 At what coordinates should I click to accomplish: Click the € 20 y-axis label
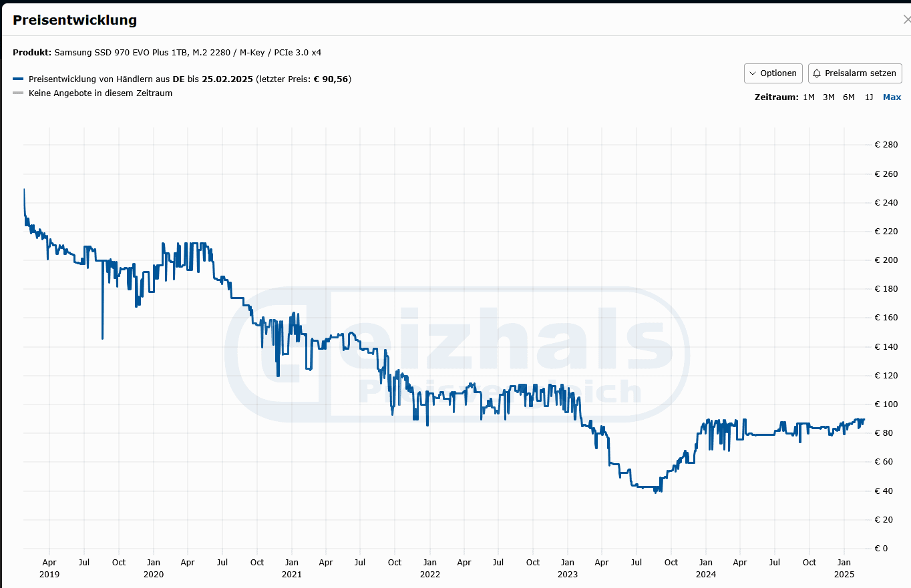pyautogui.click(x=884, y=519)
